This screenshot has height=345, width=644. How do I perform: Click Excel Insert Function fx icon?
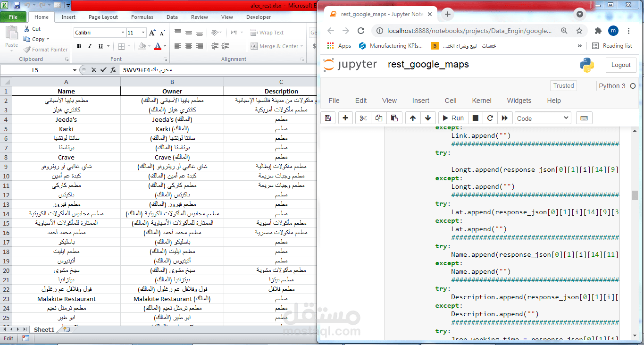pyautogui.click(x=113, y=70)
